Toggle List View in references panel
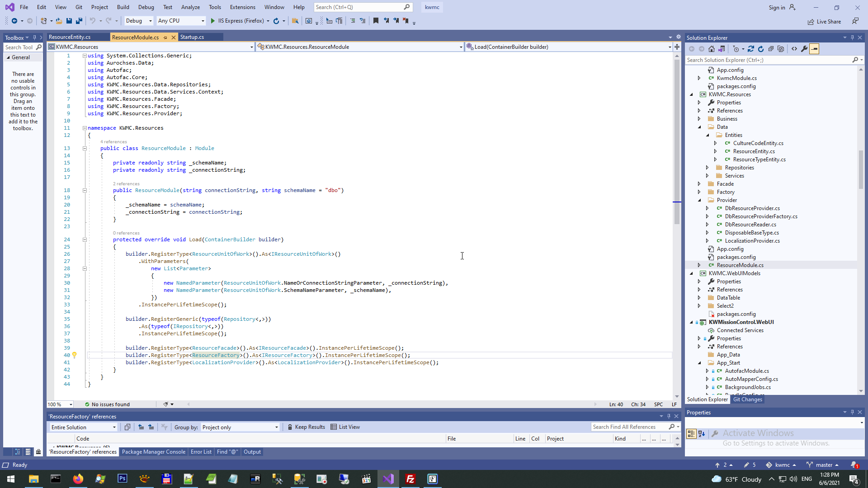Viewport: 868px width, 488px height. 345,427
